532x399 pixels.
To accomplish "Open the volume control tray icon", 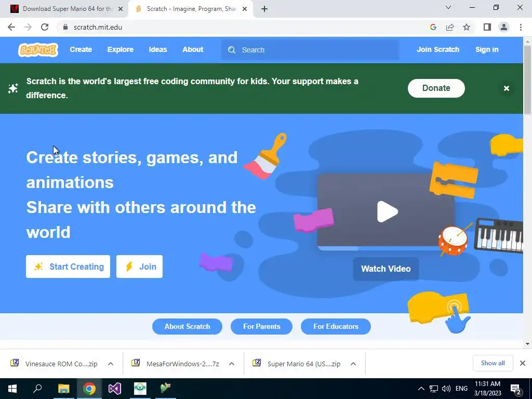I will pos(446,389).
